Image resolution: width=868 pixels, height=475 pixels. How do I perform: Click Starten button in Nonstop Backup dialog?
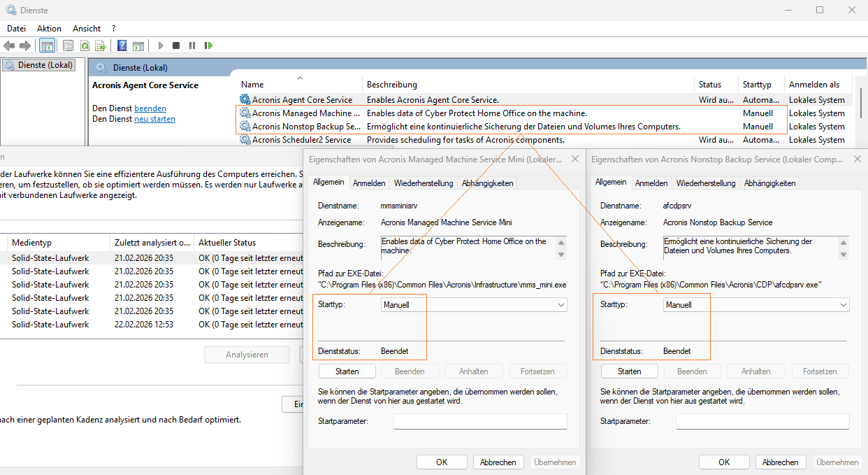pos(630,371)
